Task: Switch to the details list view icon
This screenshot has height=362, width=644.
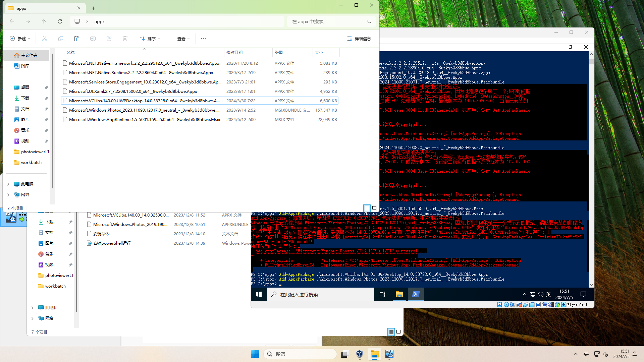Action: 367,208
